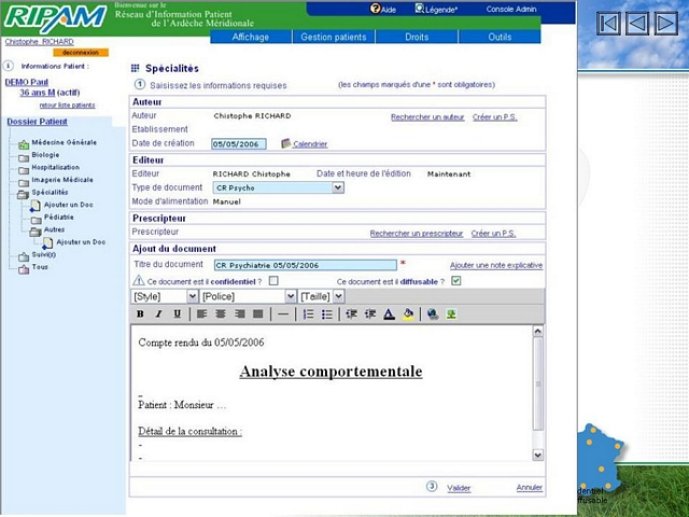Open the Aide help icon
This screenshot has width=689, height=517.
(x=375, y=8)
